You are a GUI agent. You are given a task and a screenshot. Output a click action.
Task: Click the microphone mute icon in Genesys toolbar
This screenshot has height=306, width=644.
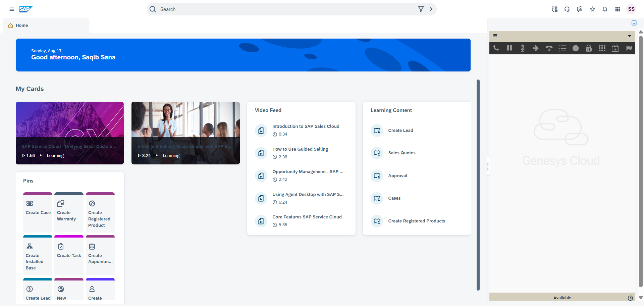(522, 48)
